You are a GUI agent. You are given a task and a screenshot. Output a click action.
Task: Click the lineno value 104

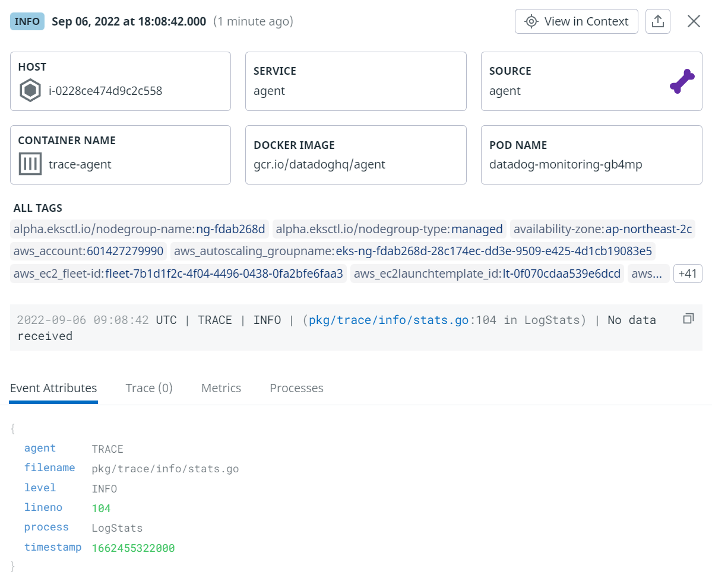(x=102, y=508)
